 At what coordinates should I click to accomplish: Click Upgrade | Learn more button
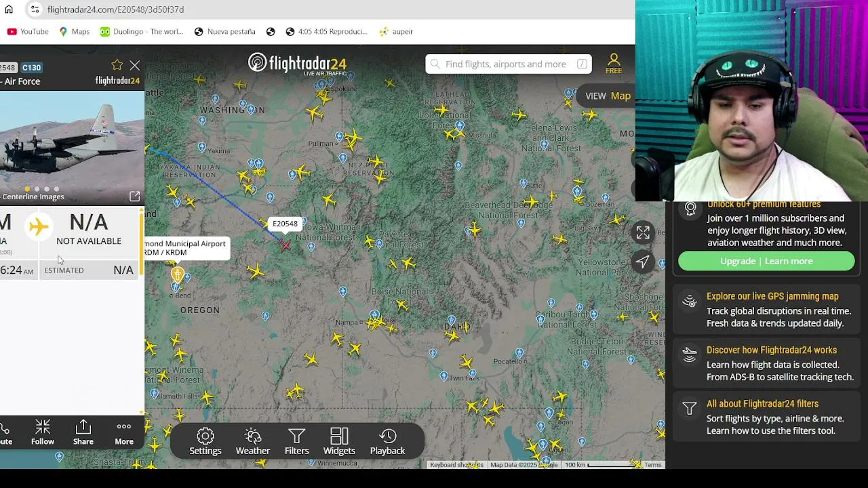766,261
